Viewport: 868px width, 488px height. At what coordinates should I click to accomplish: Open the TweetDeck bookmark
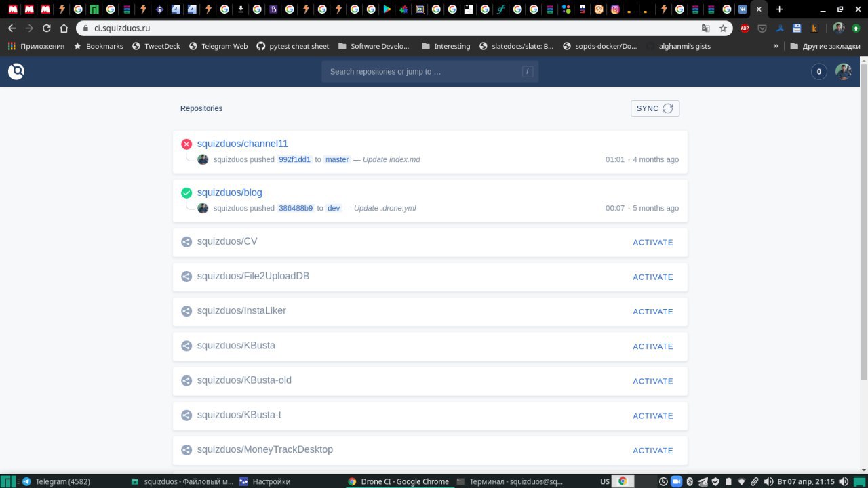(156, 46)
